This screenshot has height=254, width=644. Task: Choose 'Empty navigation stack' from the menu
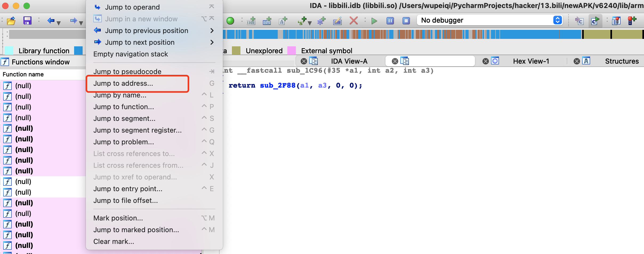154,54
